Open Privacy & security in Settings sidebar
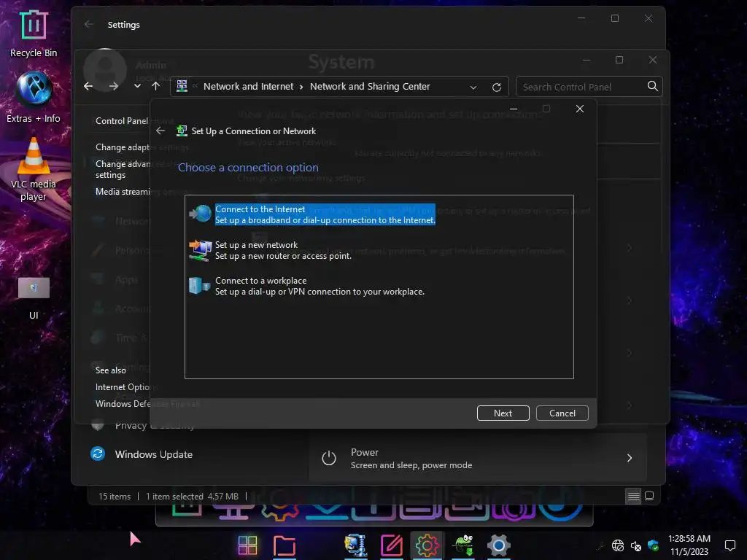 click(x=155, y=425)
